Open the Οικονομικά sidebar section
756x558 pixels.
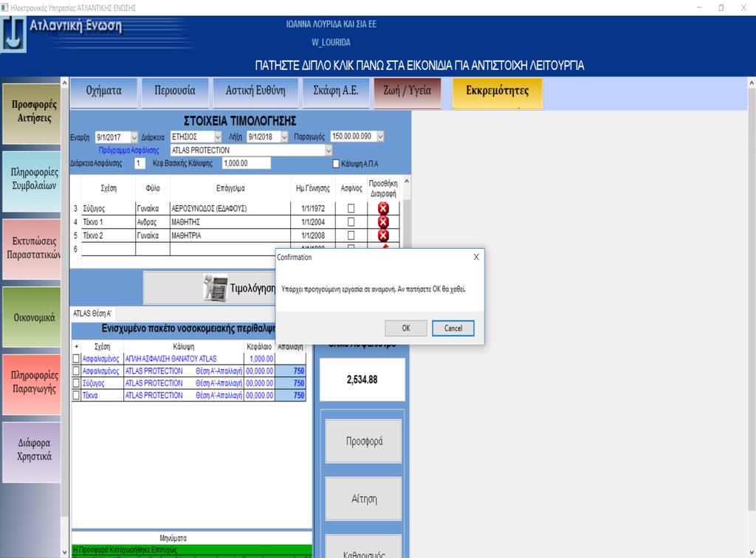(32, 317)
